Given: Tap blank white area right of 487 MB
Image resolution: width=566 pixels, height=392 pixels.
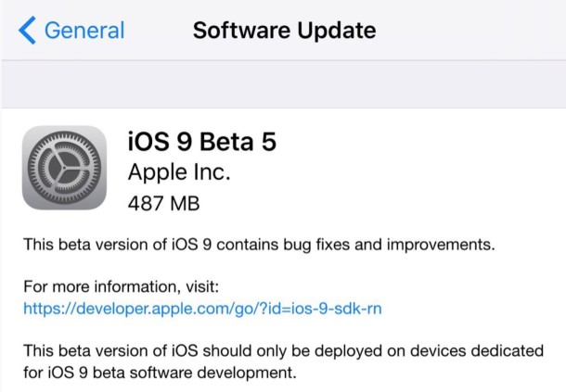Looking at the screenshot, I should tap(390, 202).
